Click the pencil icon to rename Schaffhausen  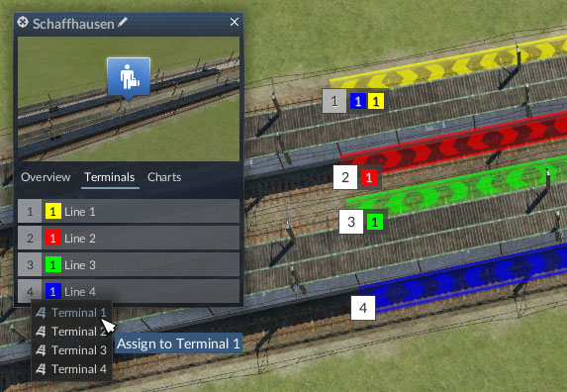123,23
